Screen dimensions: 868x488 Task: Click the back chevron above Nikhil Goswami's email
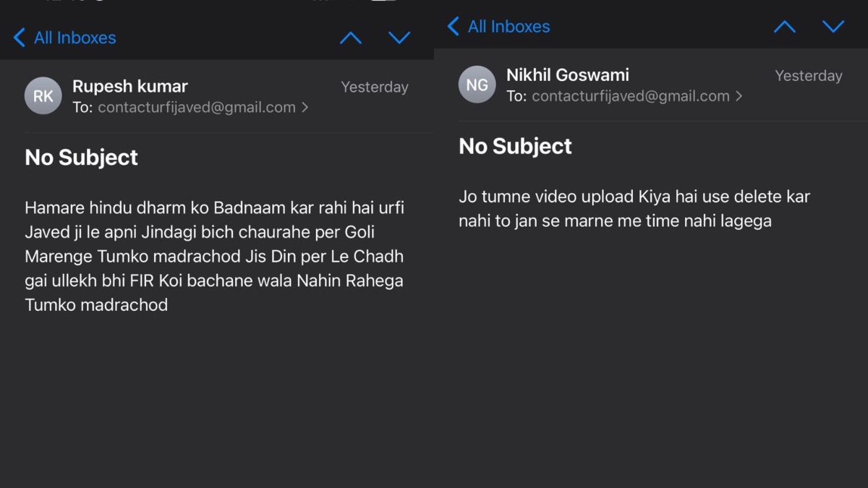coord(454,27)
